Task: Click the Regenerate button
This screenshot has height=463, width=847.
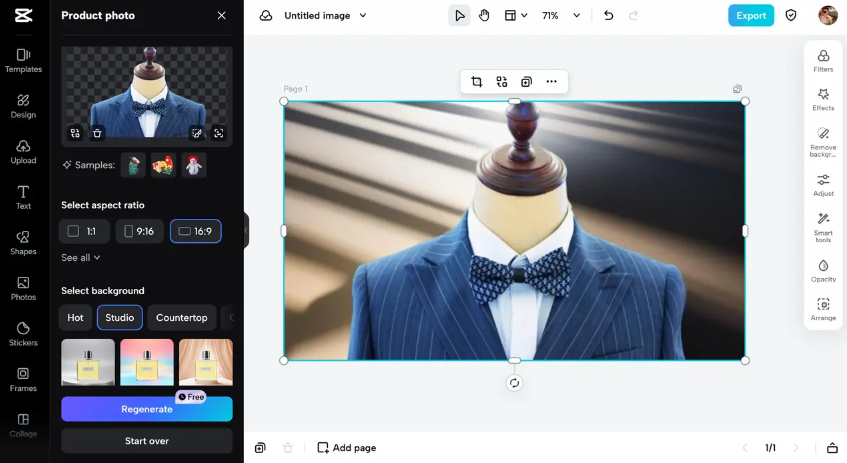Action: click(x=147, y=409)
